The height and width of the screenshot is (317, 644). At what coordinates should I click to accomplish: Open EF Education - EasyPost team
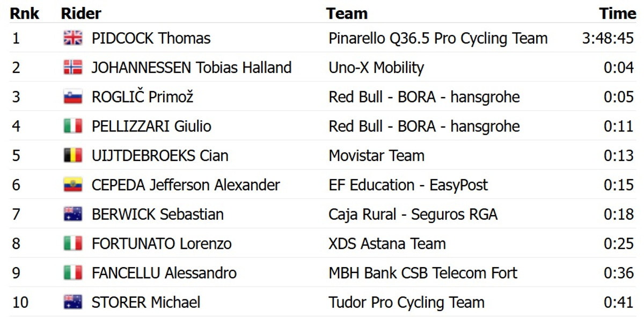point(408,185)
